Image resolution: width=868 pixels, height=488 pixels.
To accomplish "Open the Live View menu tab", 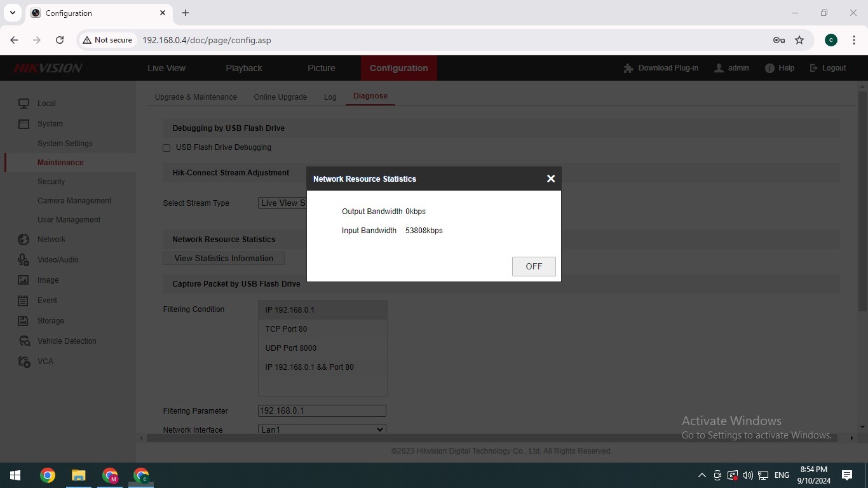I will [x=166, y=68].
